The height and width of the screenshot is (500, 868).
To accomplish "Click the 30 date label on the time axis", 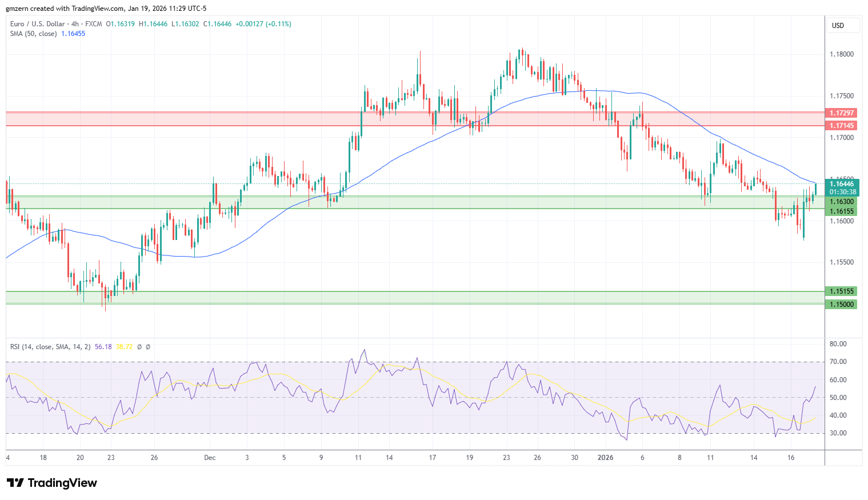I will coord(574,458).
